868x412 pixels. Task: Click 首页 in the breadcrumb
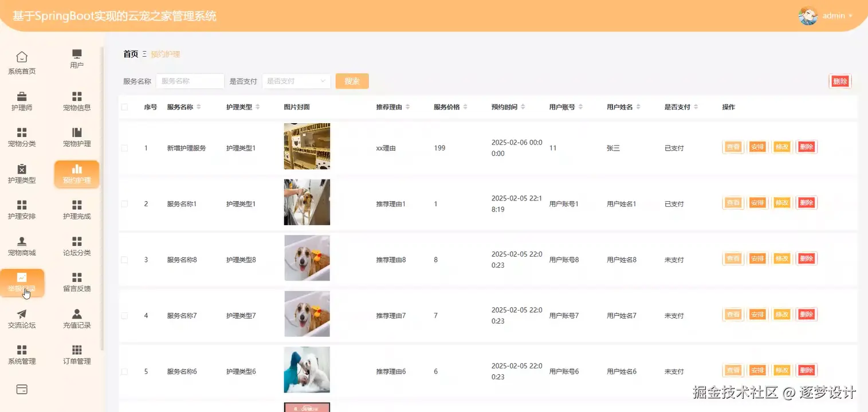point(131,54)
